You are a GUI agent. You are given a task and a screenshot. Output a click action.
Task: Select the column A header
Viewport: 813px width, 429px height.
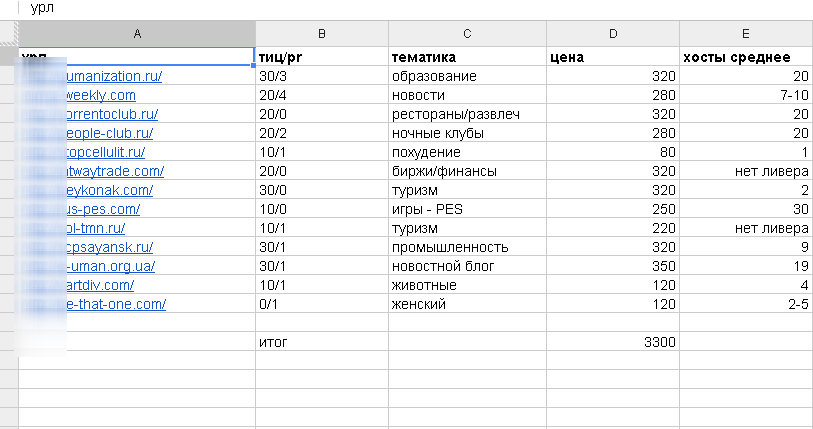(136, 33)
